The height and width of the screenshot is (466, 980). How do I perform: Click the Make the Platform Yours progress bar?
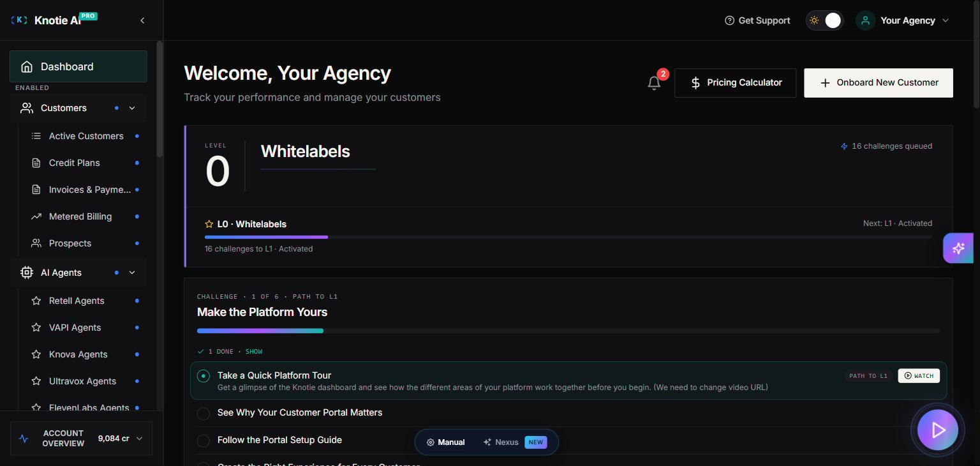click(568, 331)
